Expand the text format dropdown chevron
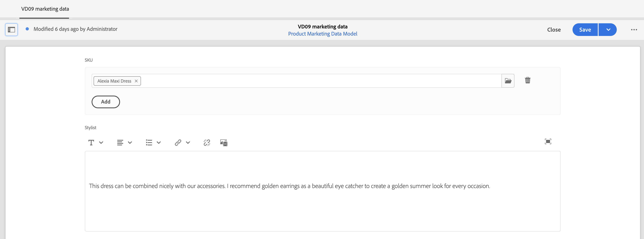This screenshot has height=239, width=644. pyautogui.click(x=101, y=142)
